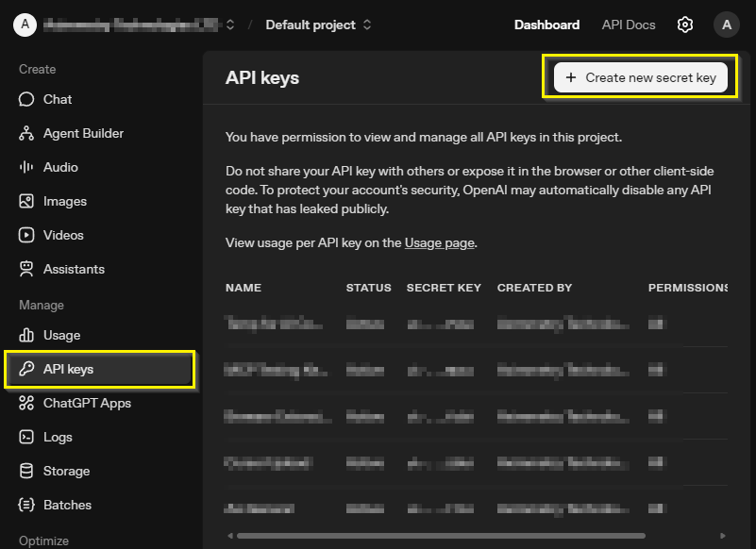Open the user avatar menu
Viewport: 756px width, 549px height.
pos(726,25)
